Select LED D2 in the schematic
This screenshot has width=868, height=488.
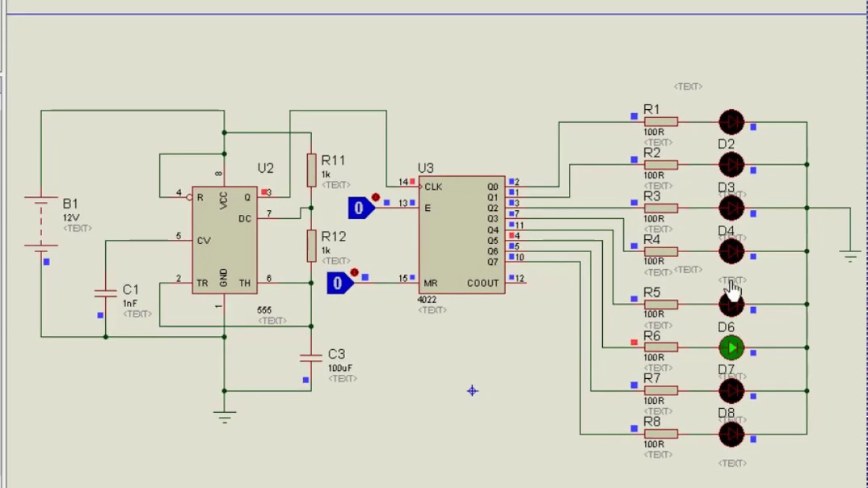click(x=732, y=165)
